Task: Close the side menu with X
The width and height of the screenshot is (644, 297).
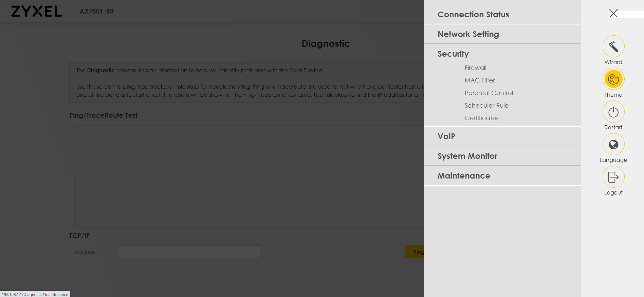Action: pyautogui.click(x=613, y=13)
